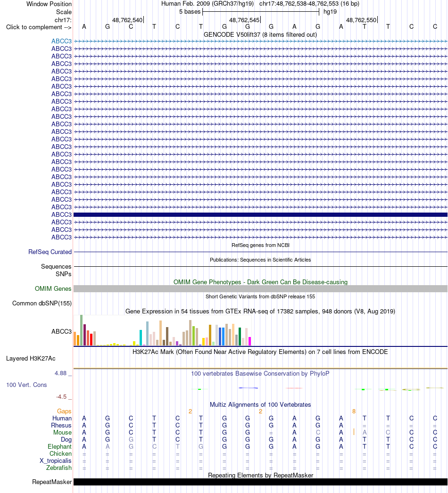Screen dimensions: 448x493
Task: Open the H3K27Ac Mark ENCODE track title
Action: coord(260,352)
